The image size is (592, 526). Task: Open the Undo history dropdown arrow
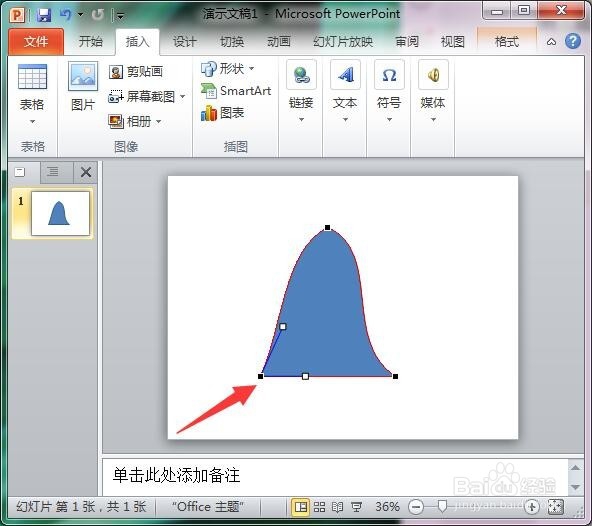tap(80, 15)
